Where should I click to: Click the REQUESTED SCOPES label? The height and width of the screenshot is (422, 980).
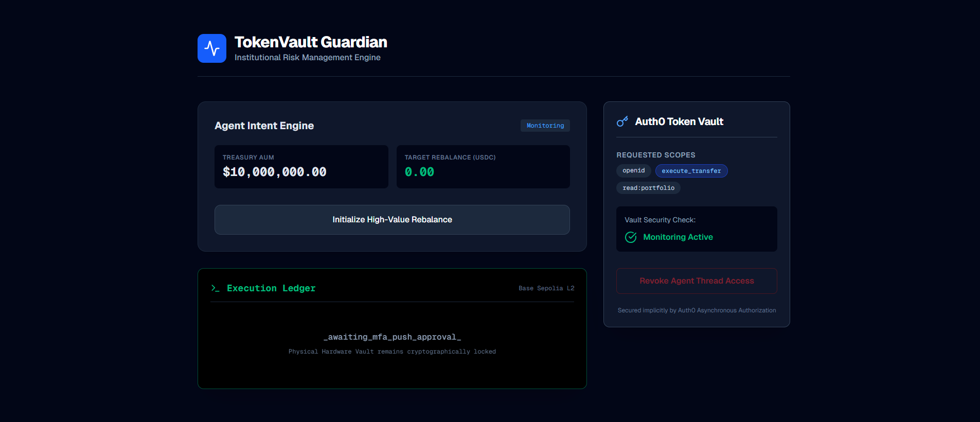point(656,155)
